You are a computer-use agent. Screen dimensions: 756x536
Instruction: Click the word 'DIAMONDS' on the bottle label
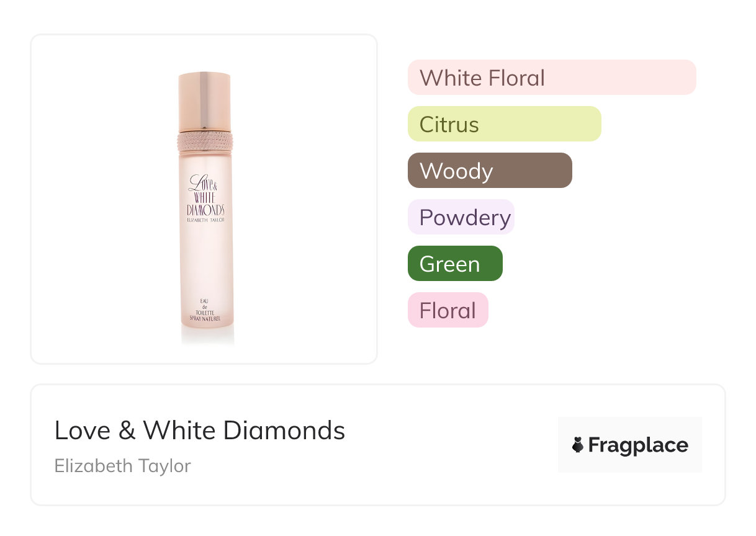[x=205, y=210]
